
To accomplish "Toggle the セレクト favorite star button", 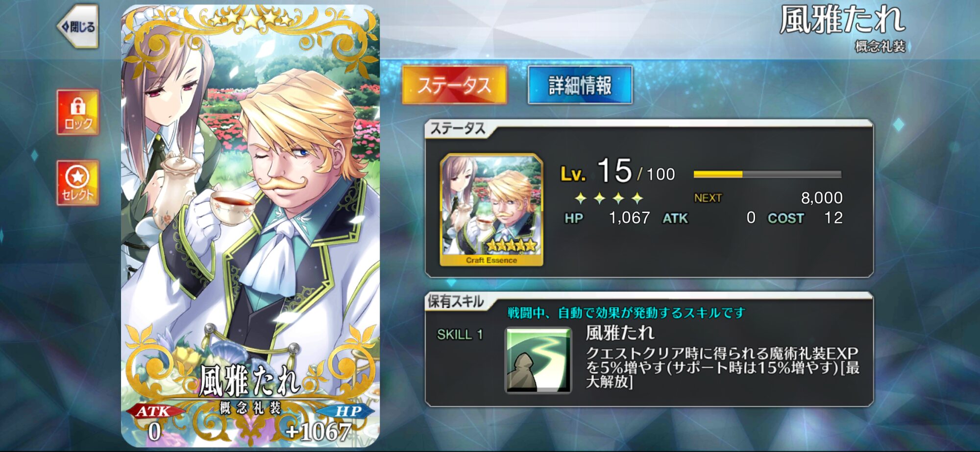I will (x=77, y=183).
